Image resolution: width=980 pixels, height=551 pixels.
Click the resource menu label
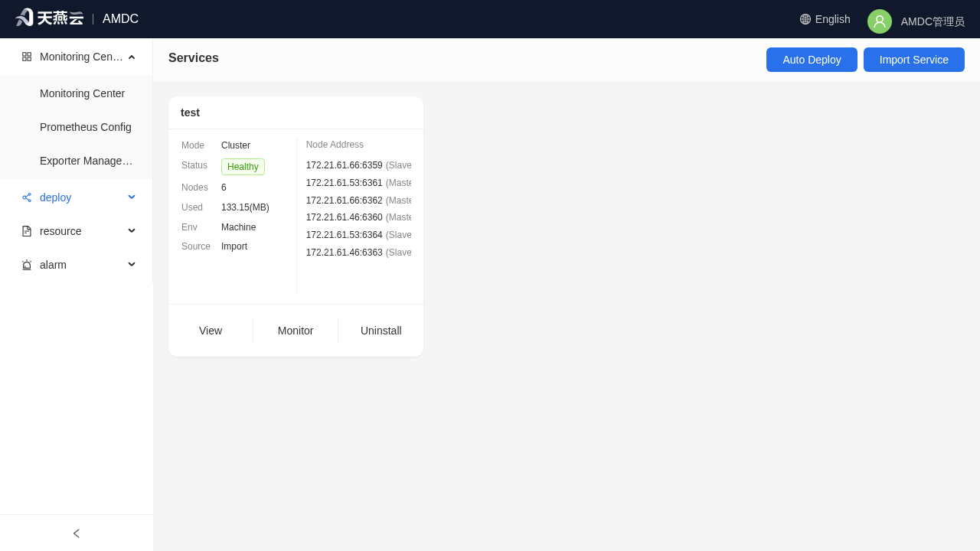(x=60, y=231)
